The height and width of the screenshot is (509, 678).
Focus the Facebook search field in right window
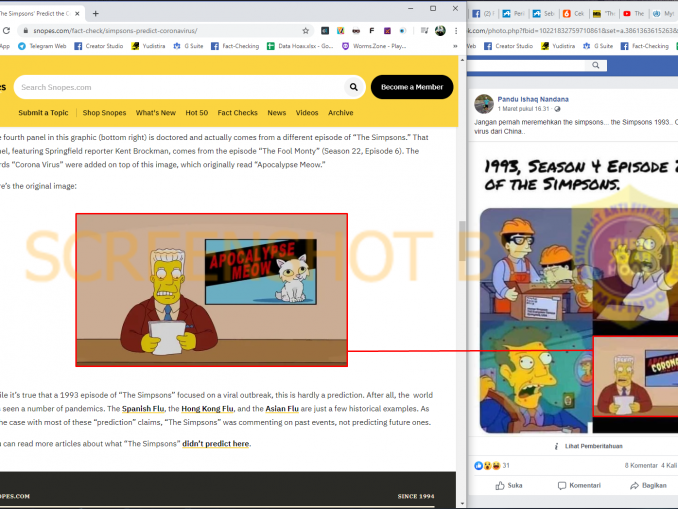pyautogui.click(x=526, y=65)
